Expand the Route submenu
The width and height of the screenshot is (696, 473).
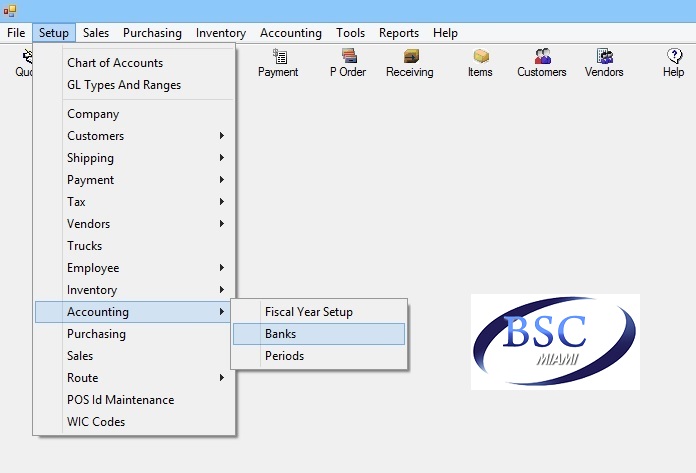point(134,378)
